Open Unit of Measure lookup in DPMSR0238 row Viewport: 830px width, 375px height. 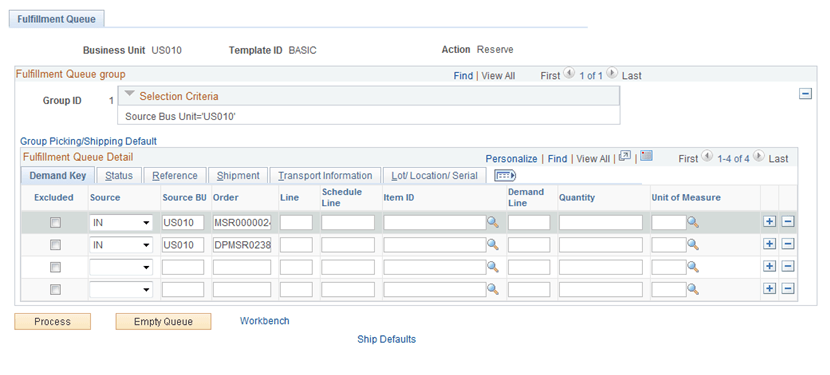coord(693,245)
